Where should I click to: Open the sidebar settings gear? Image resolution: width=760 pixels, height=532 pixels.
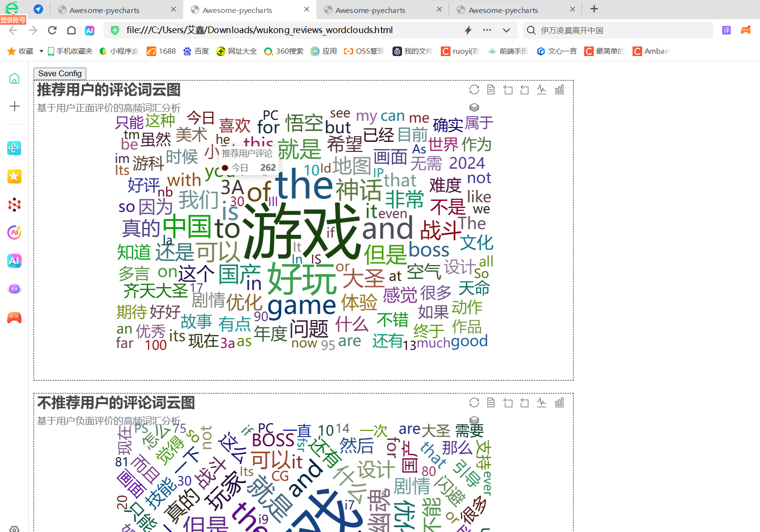point(14,529)
